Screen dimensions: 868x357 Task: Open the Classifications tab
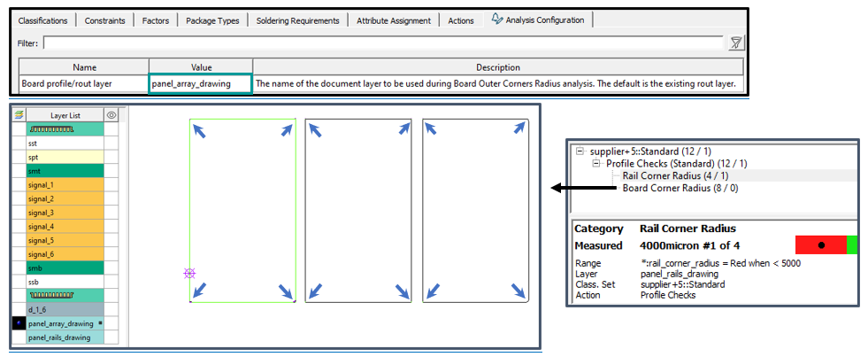tap(42, 20)
